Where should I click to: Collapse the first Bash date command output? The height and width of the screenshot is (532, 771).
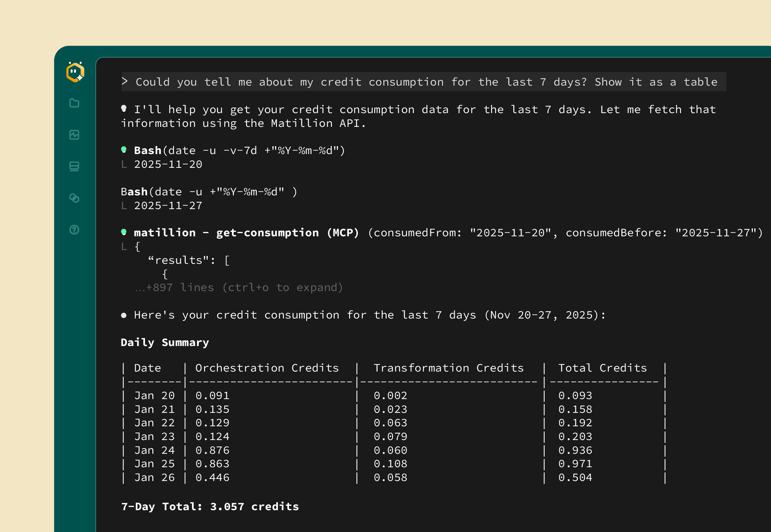[125, 164]
